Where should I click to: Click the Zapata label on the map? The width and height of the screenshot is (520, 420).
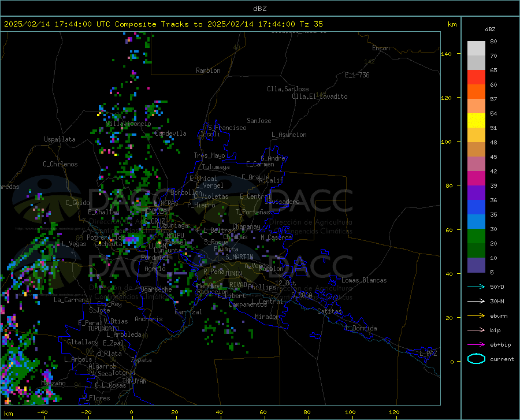142,360
